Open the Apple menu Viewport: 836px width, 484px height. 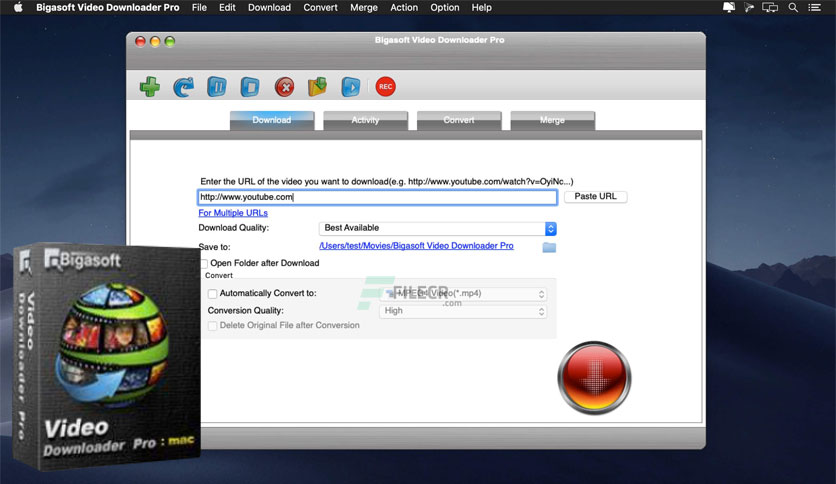tap(18, 7)
